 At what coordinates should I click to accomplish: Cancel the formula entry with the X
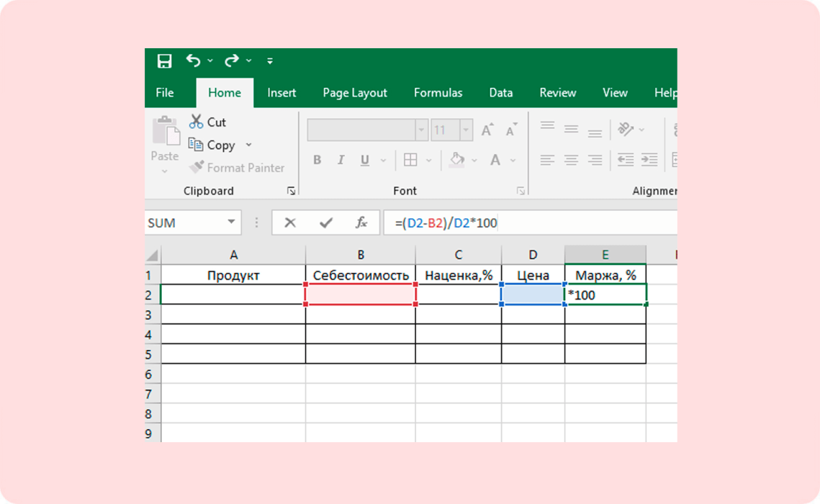pyautogui.click(x=290, y=223)
